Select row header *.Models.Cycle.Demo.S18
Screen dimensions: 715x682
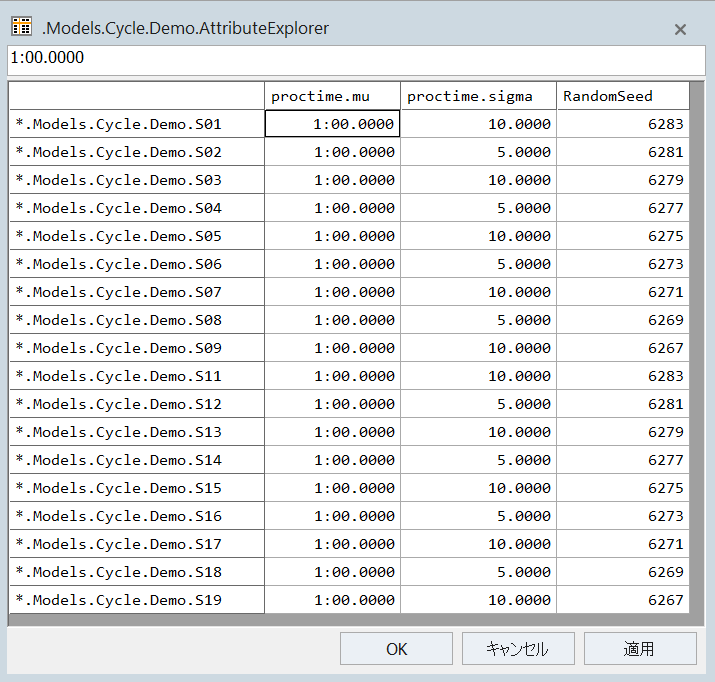click(x=137, y=572)
